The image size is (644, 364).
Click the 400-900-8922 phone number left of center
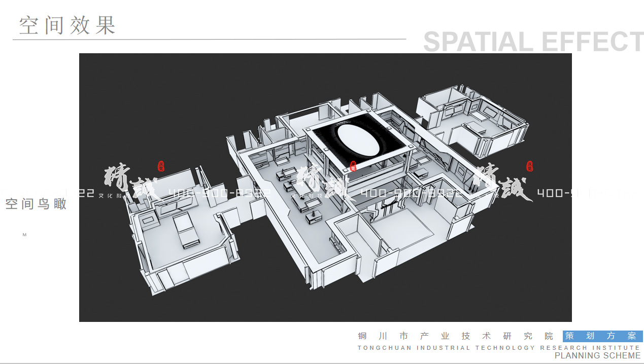[219, 193]
